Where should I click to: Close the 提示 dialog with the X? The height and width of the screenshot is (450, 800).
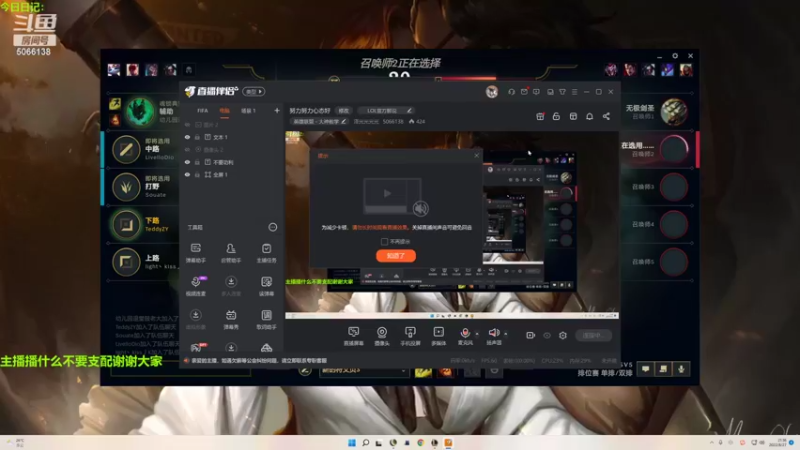(477, 156)
